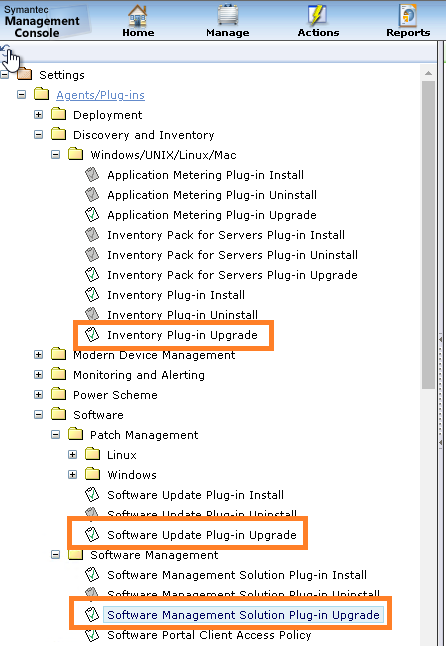Viewport: 446px width, 646px height.
Task: Click Application Metering Plug-in Install policy icon
Action: (92, 174)
